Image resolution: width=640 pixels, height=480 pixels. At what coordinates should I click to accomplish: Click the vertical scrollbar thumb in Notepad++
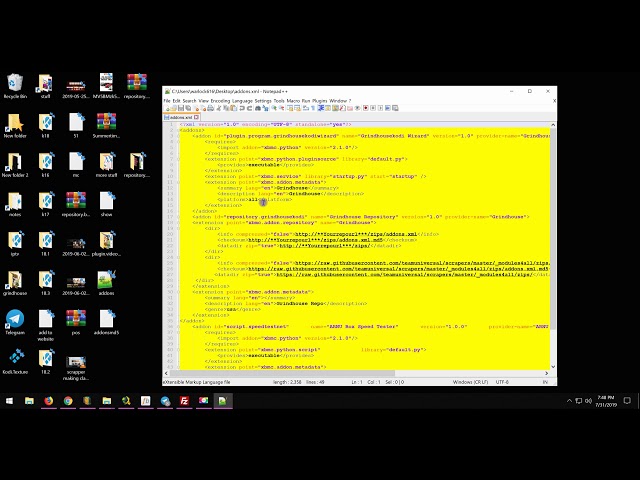point(553,229)
